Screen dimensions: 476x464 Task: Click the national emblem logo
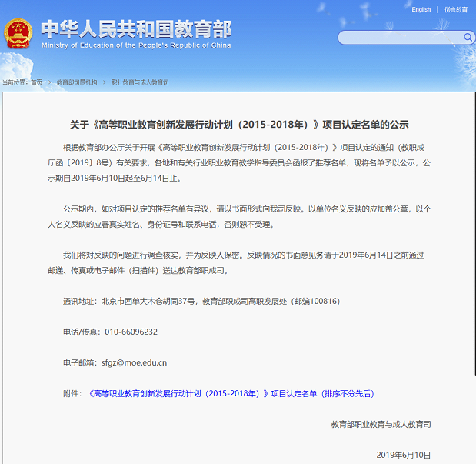[x=18, y=33]
